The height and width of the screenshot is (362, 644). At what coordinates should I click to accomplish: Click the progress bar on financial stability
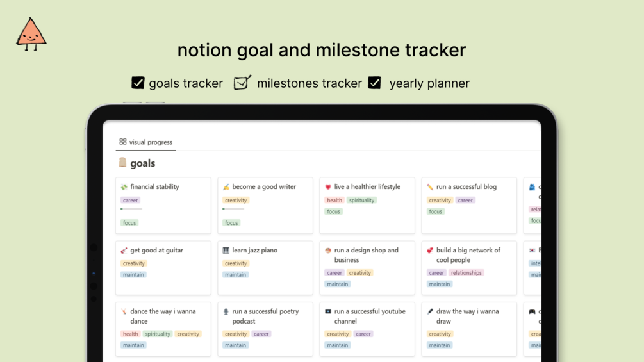tap(131, 209)
